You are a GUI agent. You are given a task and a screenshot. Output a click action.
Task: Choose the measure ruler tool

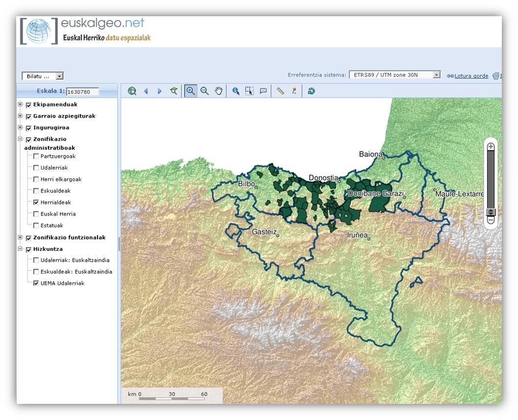click(280, 91)
